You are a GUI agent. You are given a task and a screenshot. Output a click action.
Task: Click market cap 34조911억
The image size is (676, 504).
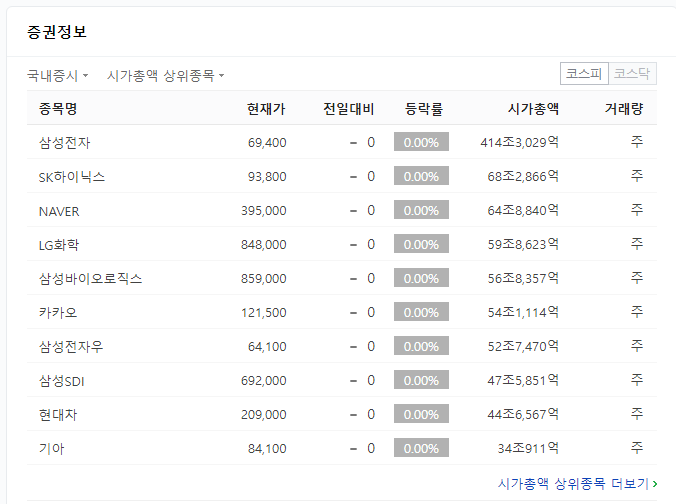coord(528,449)
